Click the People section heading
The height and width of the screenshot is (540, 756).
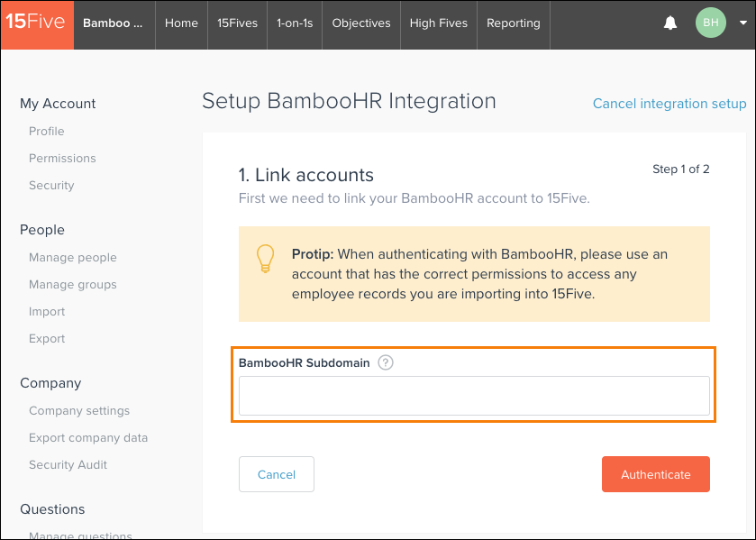point(42,230)
